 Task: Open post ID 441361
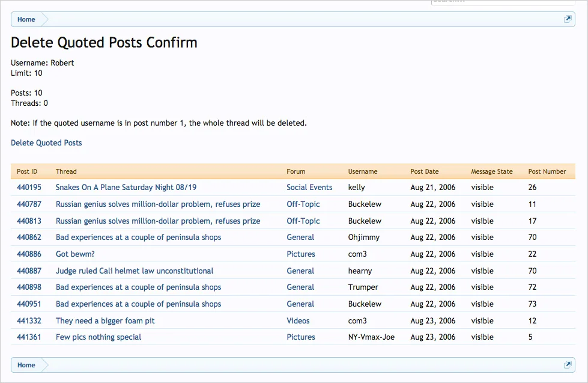coord(29,337)
